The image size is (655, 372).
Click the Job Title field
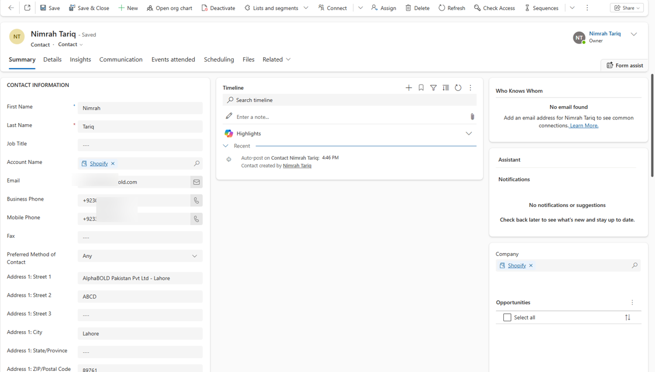[140, 145]
